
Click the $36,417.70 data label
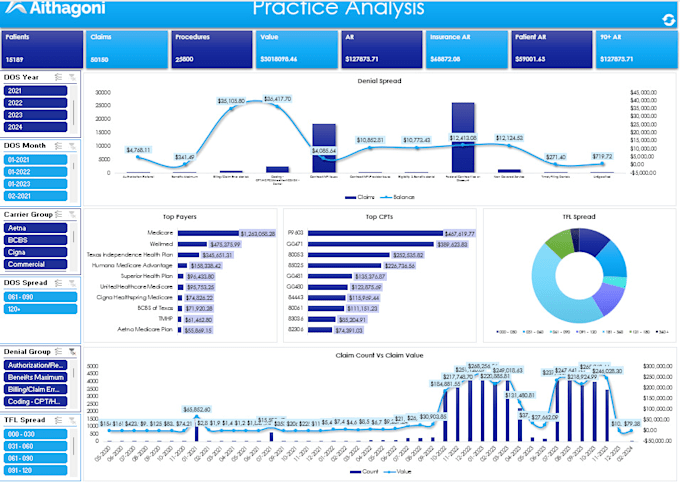[x=278, y=99]
